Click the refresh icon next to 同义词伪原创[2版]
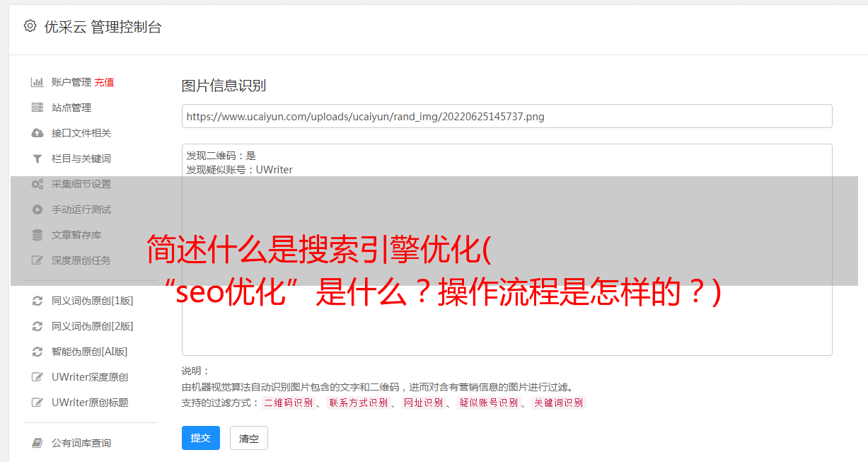Viewport: 868px width, 462px height. pyautogui.click(x=37, y=326)
